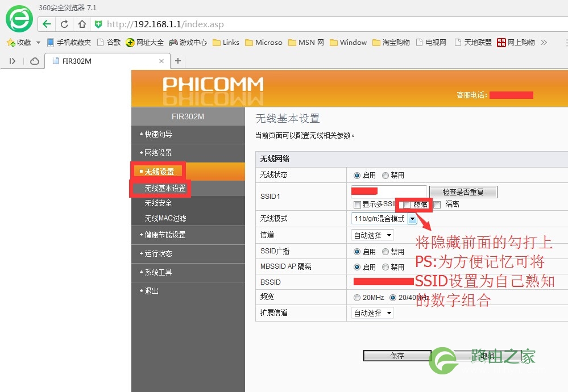568x392 pixels.
Task: Open 无线MAC过滤 submenu
Action: click(165, 218)
